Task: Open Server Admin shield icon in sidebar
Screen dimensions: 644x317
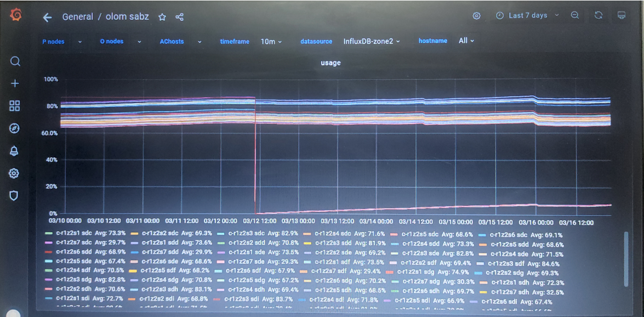Action: (14, 195)
